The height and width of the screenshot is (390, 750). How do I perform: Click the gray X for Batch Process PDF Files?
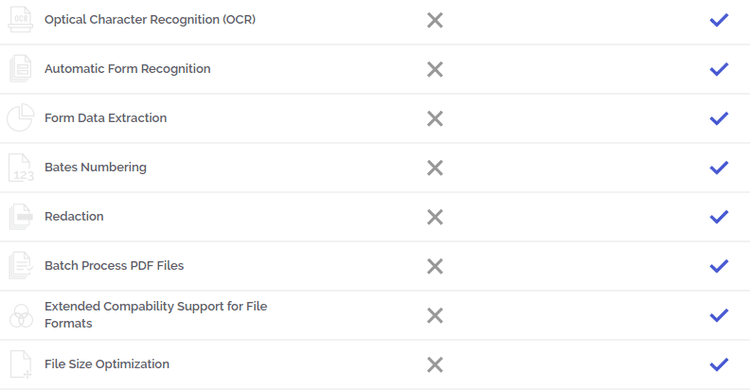435,266
